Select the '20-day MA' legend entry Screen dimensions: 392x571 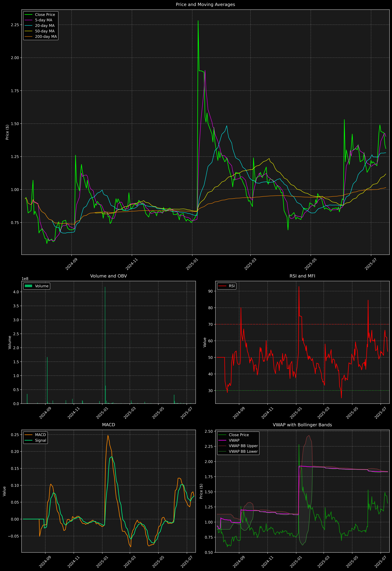click(x=45, y=26)
